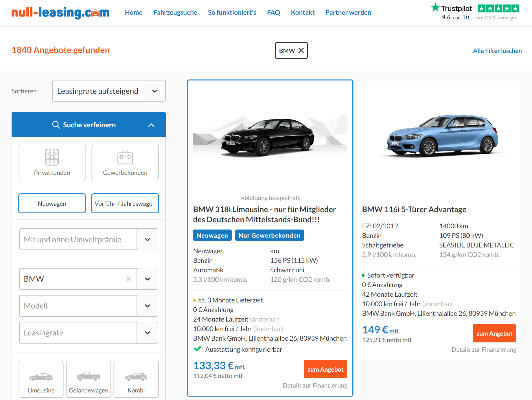Click the (änderbar) next to 24 Monate Laufzeit

[265, 319]
